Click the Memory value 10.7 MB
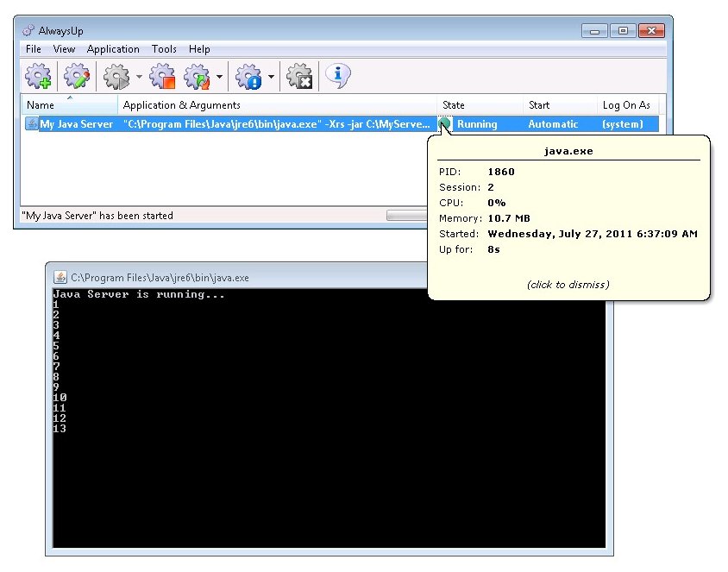This screenshot has width=728, height=572. click(x=509, y=218)
